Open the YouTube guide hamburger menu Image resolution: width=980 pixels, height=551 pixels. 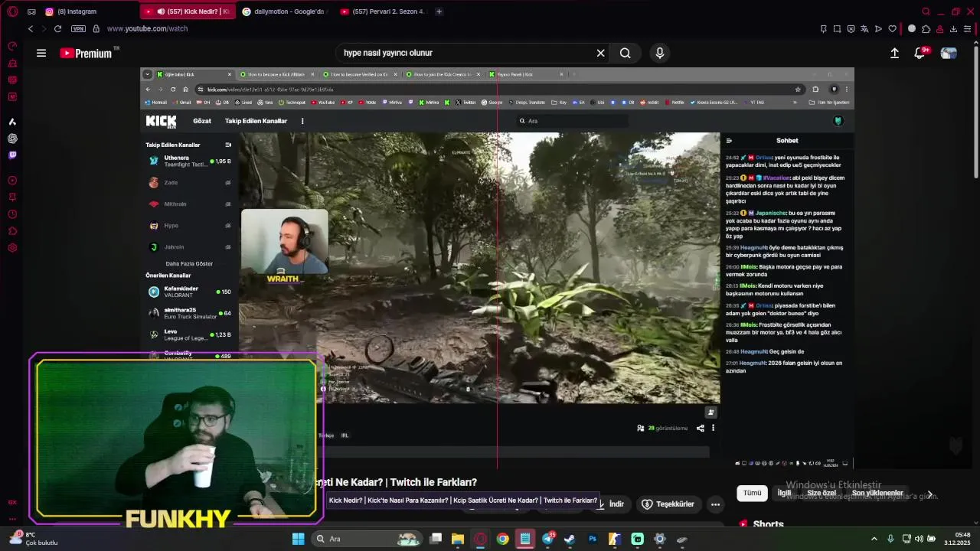[41, 53]
